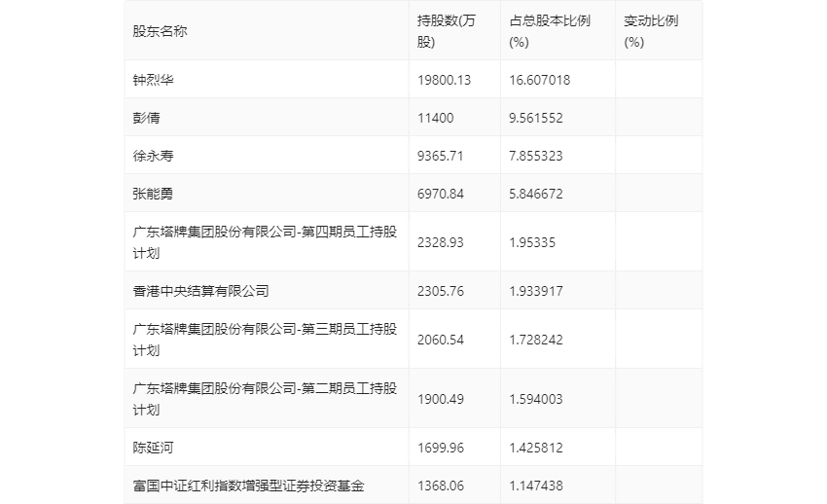Select 广东塔牌集团 第四期员工持股计划 row name
The width and height of the screenshot is (827, 504).
[x=265, y=242]
